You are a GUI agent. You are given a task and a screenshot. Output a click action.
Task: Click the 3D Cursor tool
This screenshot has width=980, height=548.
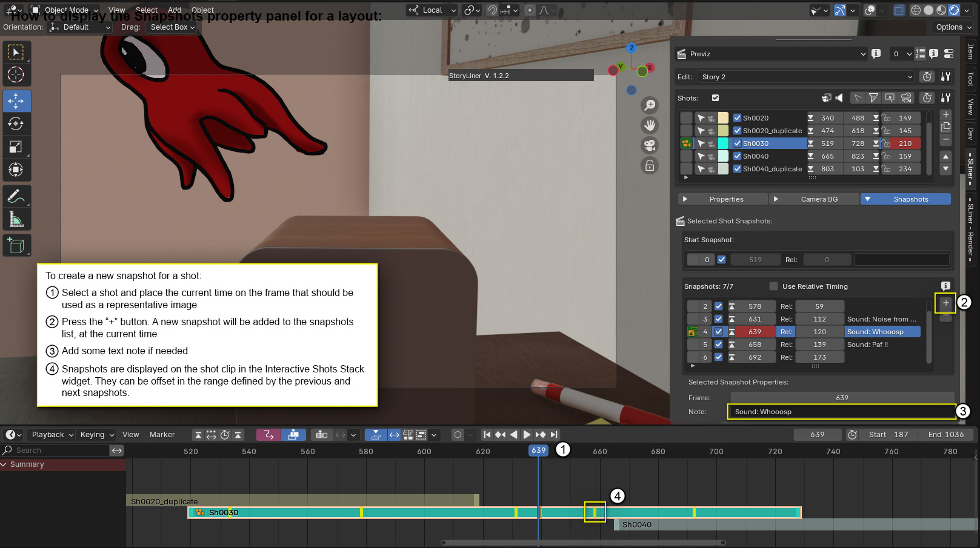(x=16, y=75)
